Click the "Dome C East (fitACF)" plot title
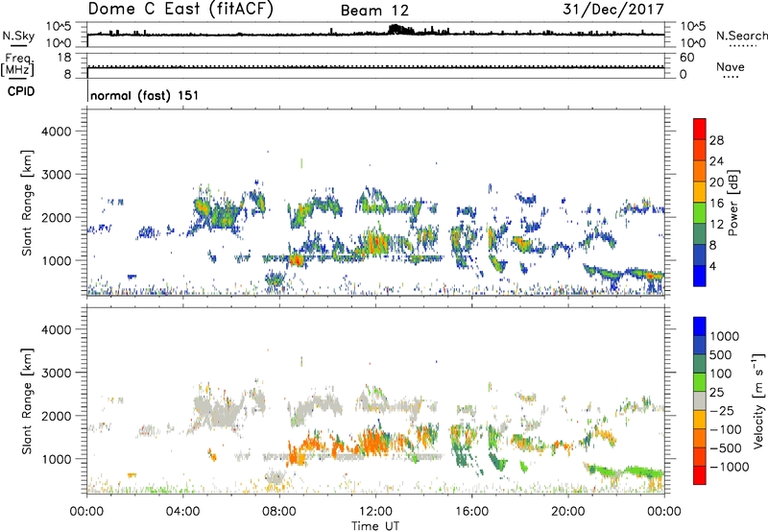768x532 pixels. pyautogui.click(x=180, y=9)
